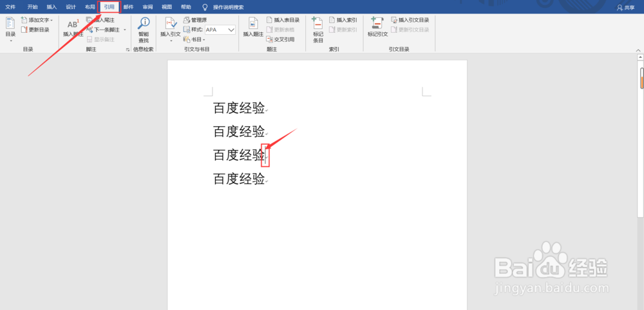This screenshot has height=310, width=644.
Task: Switch to the 视图 (View) tab
Action: click(167, 7)
